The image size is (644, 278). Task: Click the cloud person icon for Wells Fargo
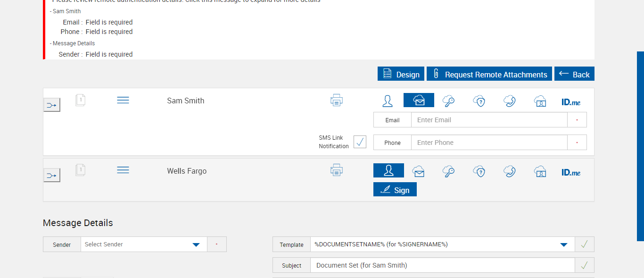[x=540, y=171]
